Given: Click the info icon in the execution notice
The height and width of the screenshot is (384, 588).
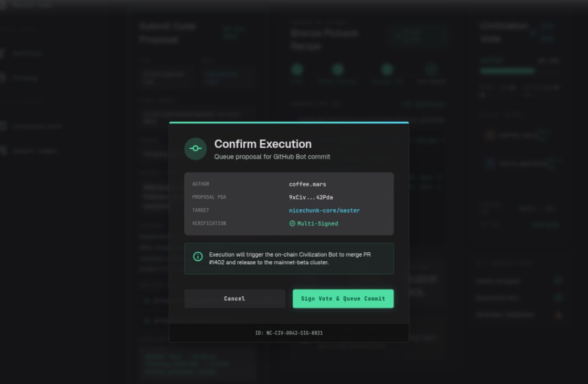Looking at the screenshot, I should (x=198, y=257).
